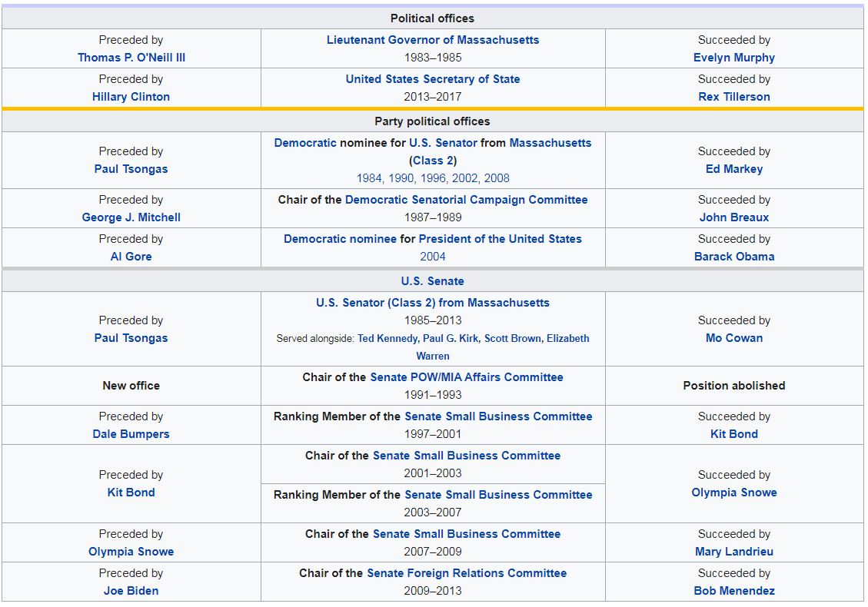The height and width of the screenshot is (607, 868).
Task: Open U.S. Senator (Class 2) from Massachusetts link
Action: tap(432, 303)
